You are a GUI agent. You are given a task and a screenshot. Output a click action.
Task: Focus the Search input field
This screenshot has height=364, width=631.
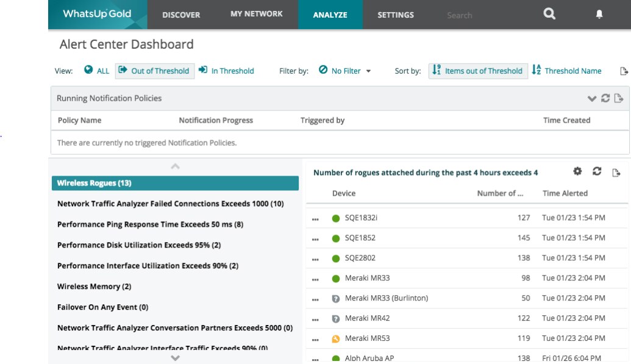460,15
